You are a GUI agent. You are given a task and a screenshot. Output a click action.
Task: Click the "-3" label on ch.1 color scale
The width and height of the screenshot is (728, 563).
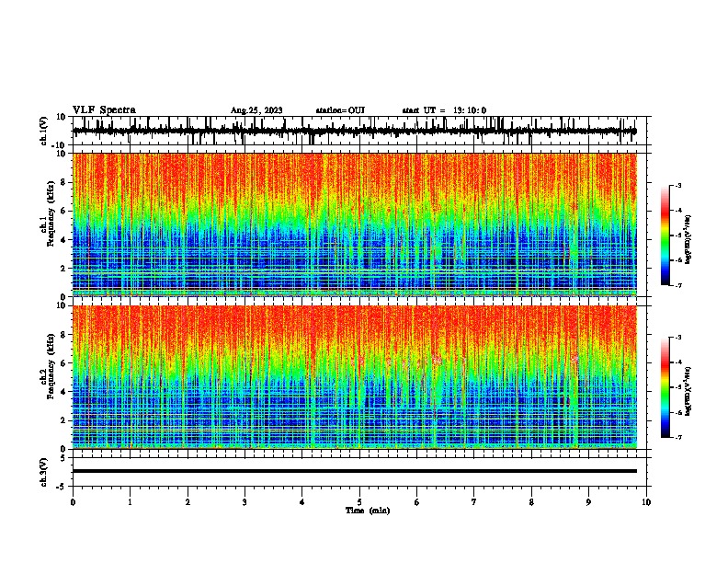[678, 185]
